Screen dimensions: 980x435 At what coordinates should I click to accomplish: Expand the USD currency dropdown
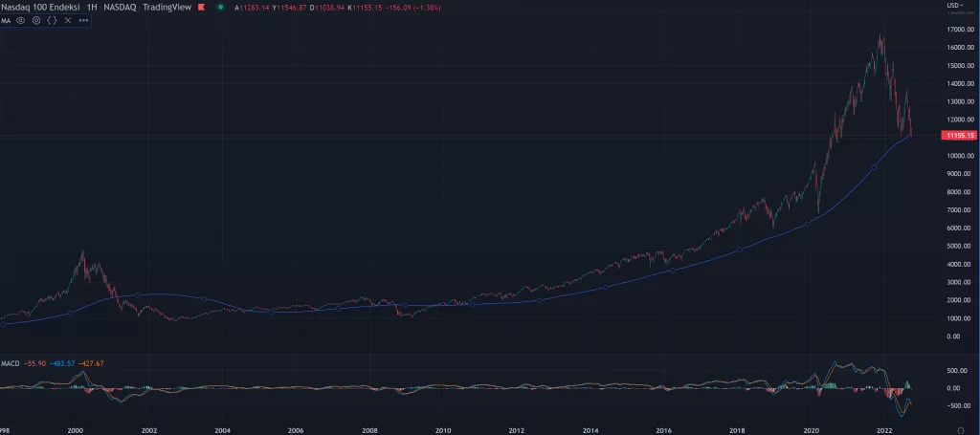(x=954, y=6)
